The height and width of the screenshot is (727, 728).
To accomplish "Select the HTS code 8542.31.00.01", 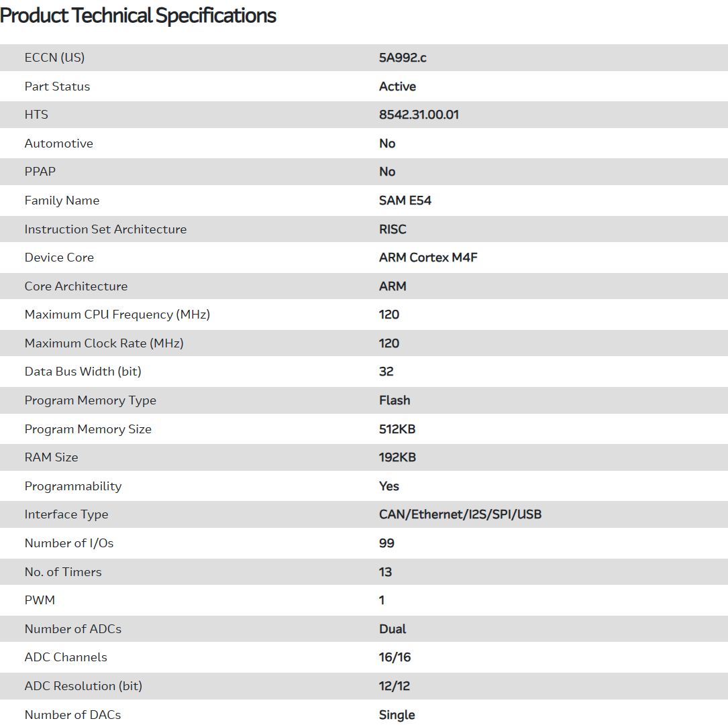I will pos(419,115).
